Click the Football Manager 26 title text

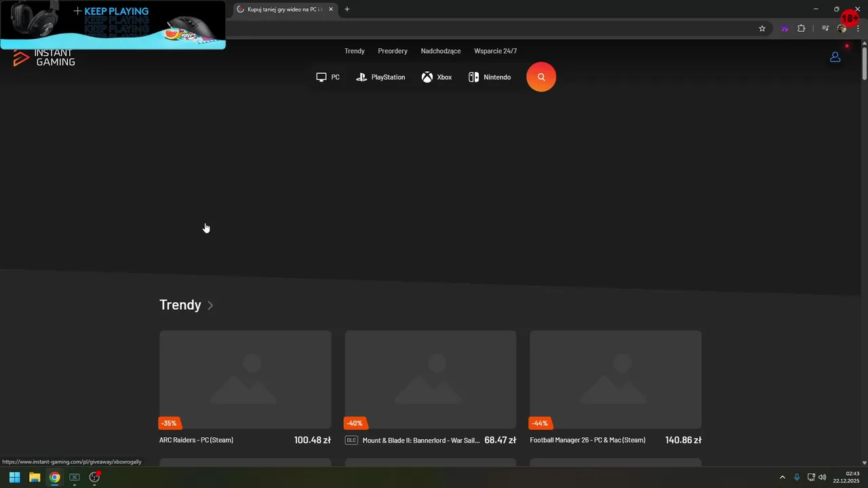coord(588,440)
